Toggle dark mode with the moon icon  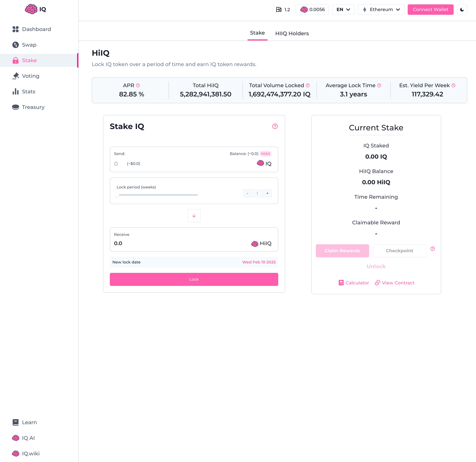(462, 9)
